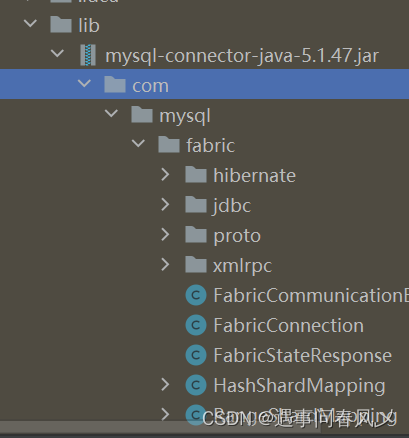Select the lib folder label

[89, 25]
